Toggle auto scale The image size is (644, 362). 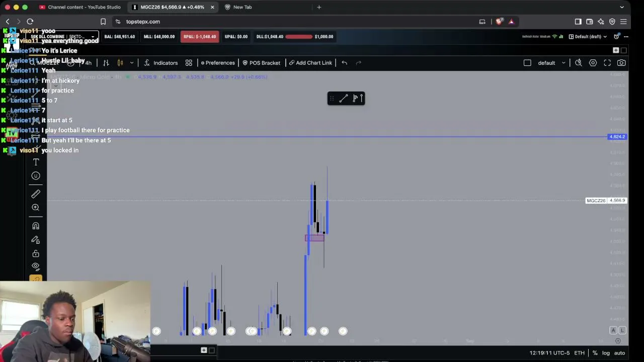[619, 353]
